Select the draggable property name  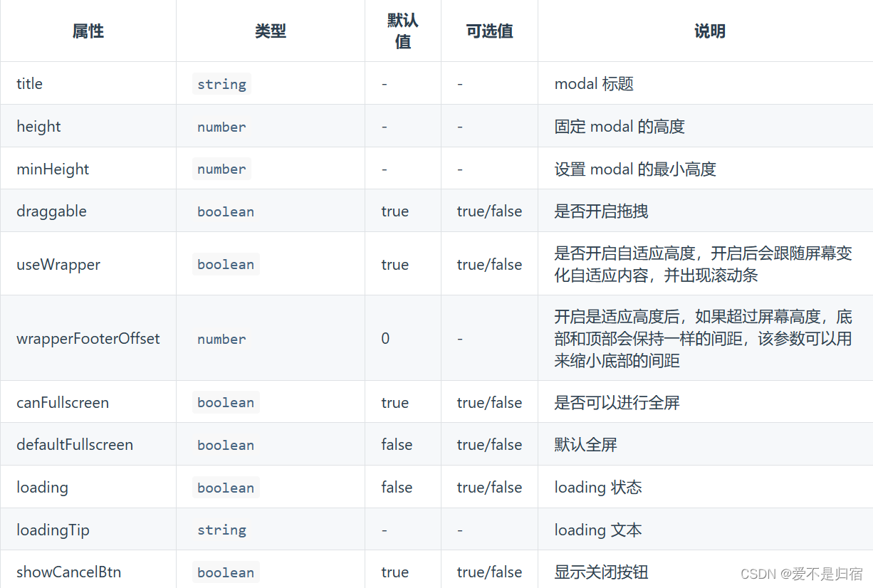click(x=51, y=211)
